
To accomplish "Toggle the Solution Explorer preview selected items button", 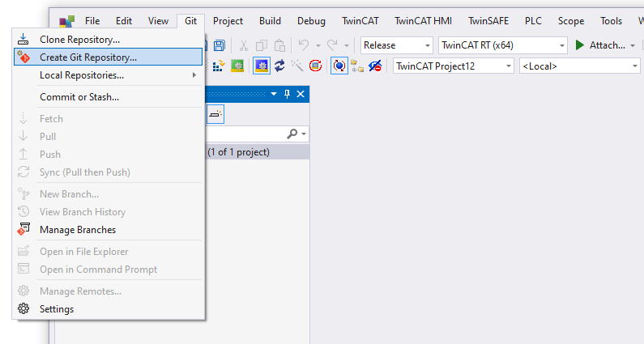I will pyautogui.click(x=215, y=114).
